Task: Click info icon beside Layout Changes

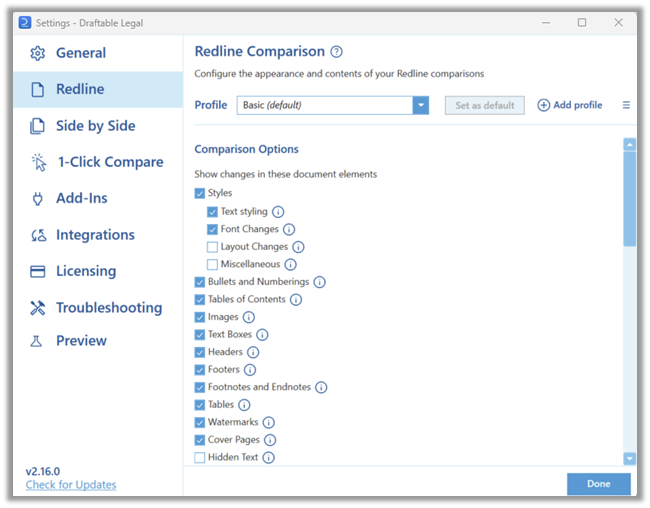Action: point(298,247)
